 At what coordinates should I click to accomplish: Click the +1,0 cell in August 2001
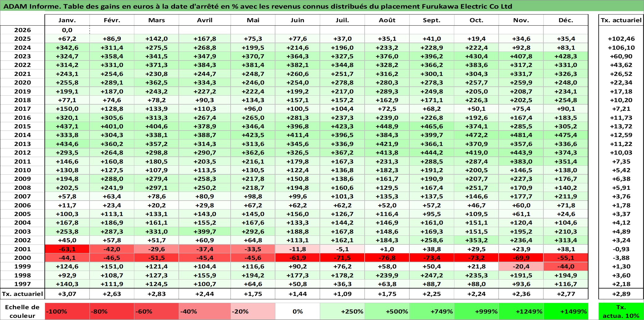pos(387,249)
